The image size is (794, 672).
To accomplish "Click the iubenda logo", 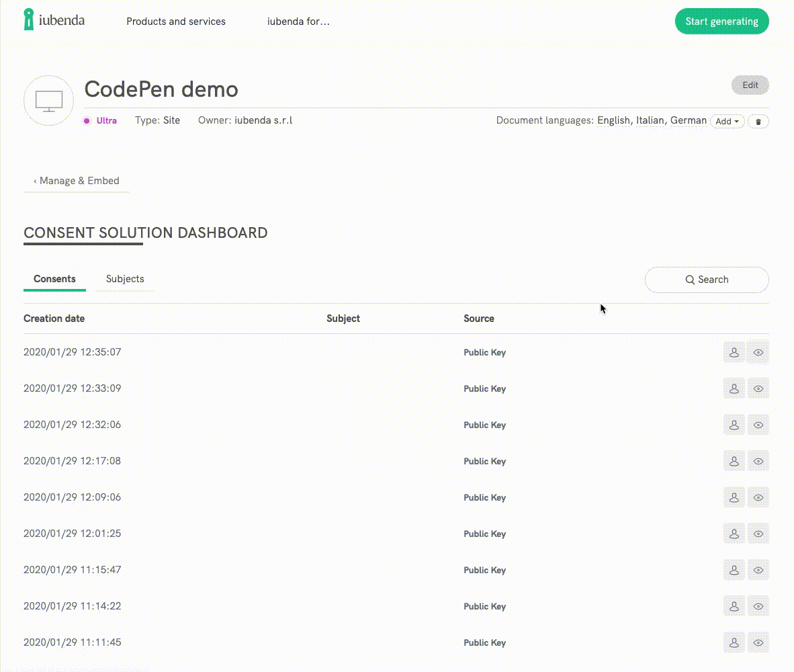I will tap(54, 19).
